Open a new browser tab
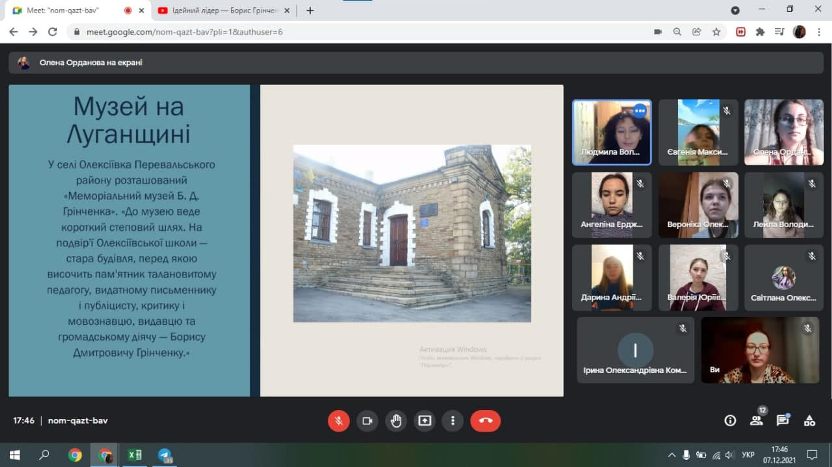 pyautogui.click(x=310, y=10)
